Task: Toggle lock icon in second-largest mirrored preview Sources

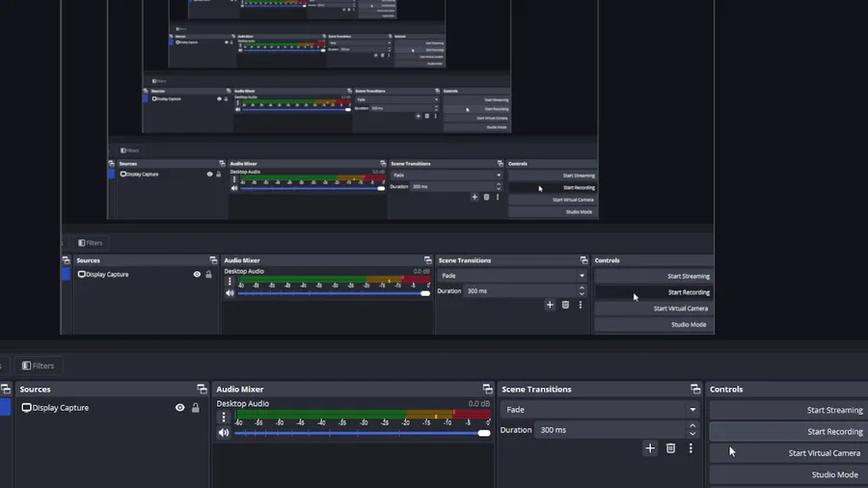Action: [219, 175]
